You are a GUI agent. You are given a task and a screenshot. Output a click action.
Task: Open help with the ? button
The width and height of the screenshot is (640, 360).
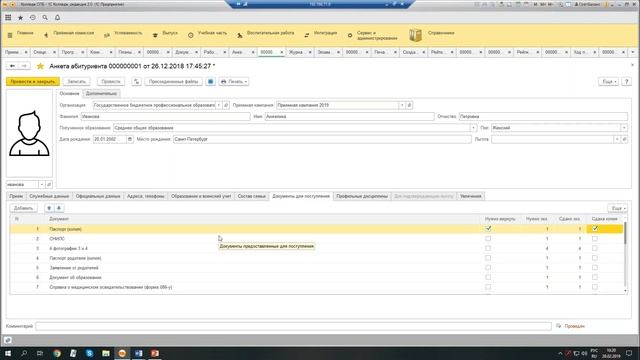pyautogui.click(x=627, y=82)
